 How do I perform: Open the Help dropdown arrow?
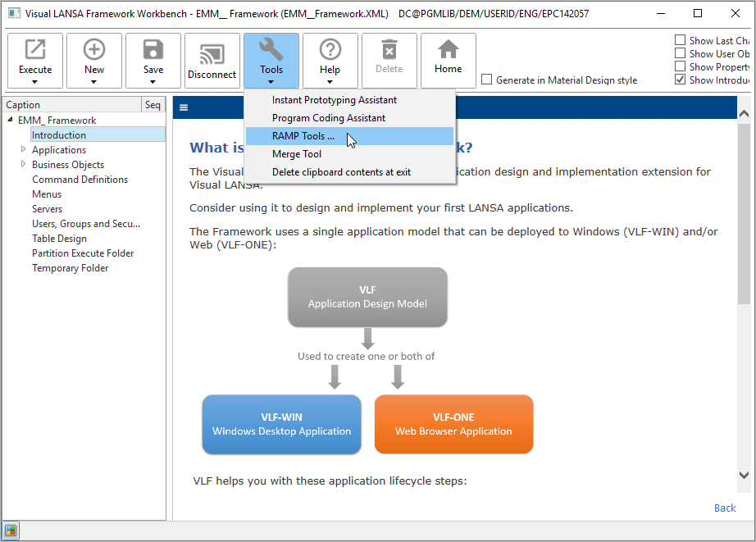[x=330, y=82]
